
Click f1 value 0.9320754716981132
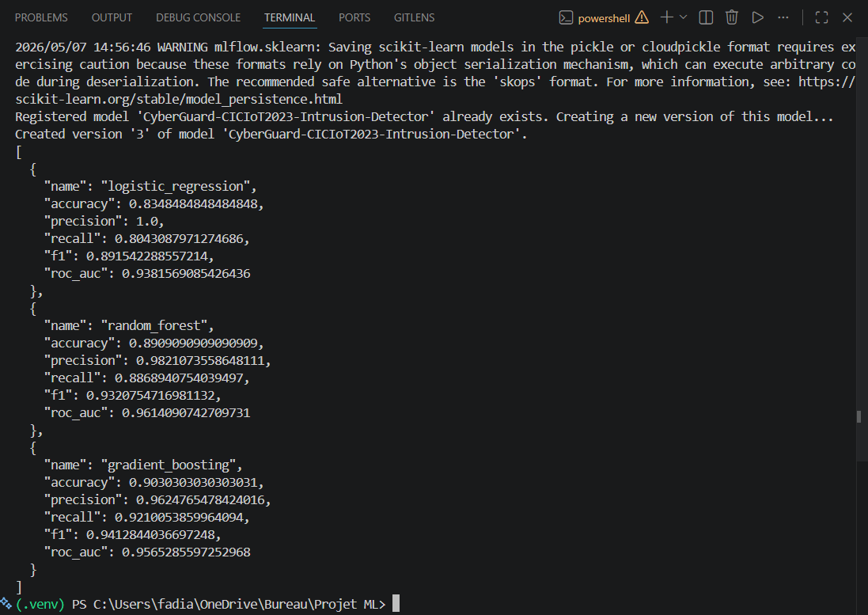pyautogui.click(x=150, y=396)
